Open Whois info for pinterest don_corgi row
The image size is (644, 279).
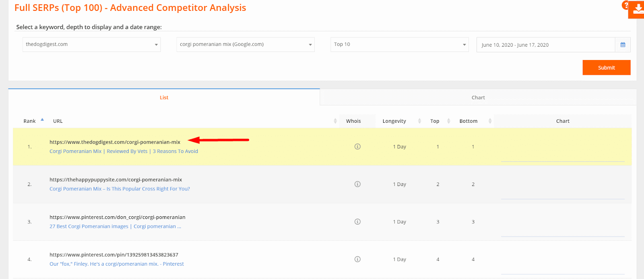[357, 221]
